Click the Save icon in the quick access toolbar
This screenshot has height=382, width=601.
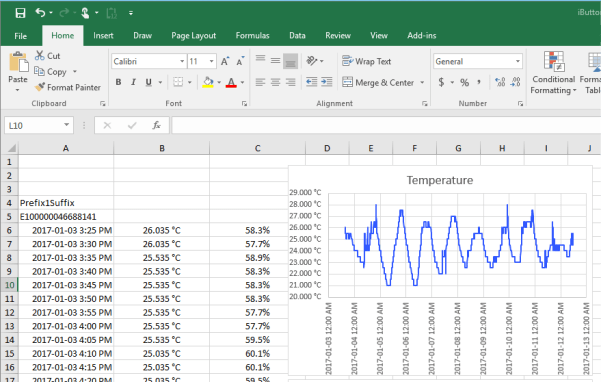[x=20, y=13]
